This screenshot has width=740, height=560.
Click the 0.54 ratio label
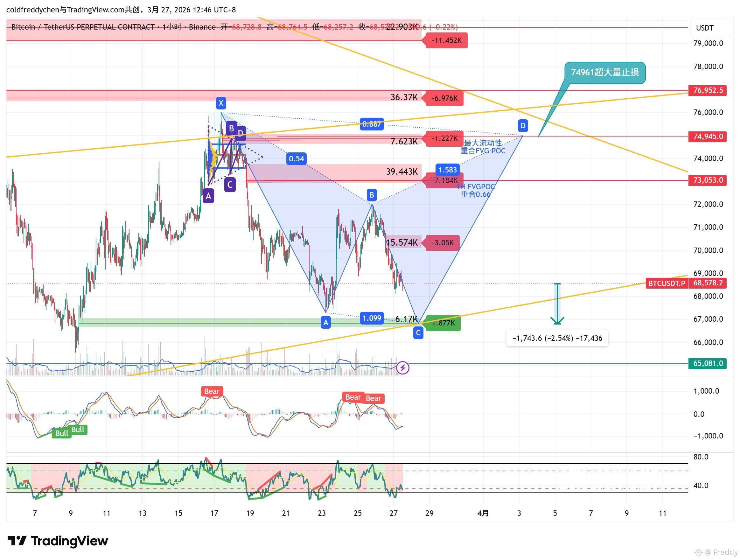pos(297,158)
